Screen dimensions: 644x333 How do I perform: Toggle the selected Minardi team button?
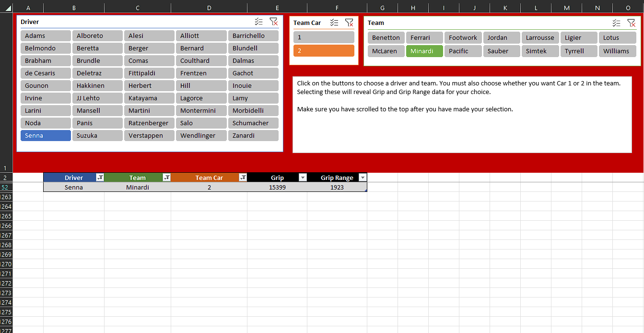(424, 51)
